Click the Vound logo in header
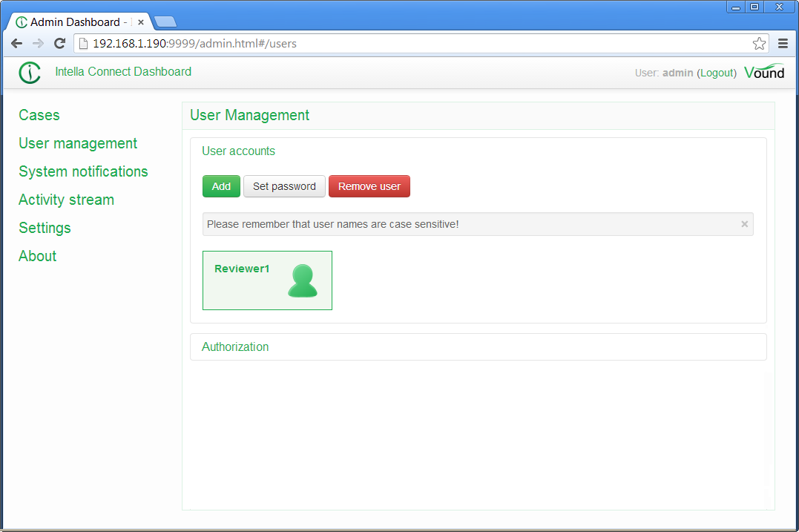The width and height of the screenshot is (799, 532). 764,72
